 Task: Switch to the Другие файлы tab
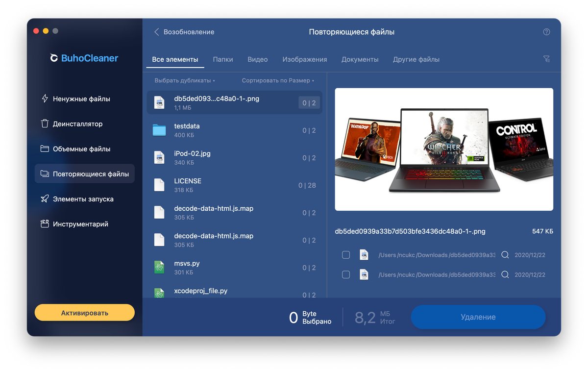pyautogui.click(x=416, y=59)
